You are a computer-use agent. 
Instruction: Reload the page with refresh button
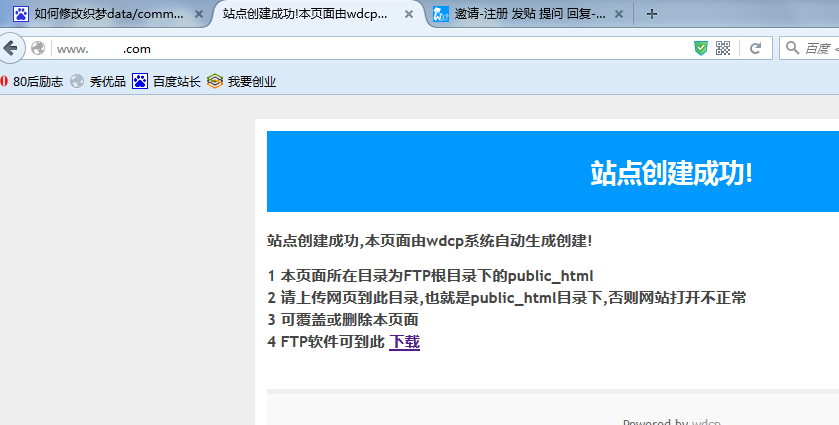pyautogui.click(x=756, y=48)
